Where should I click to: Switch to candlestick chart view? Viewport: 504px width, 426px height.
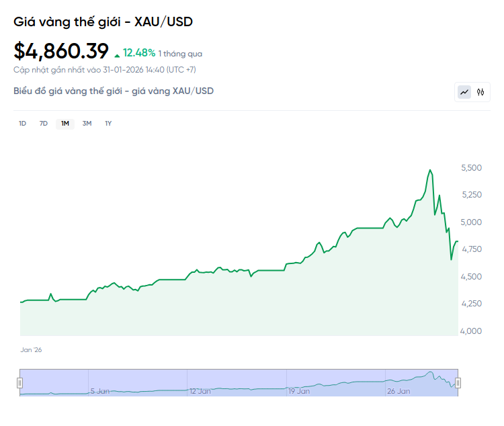pyautogui.click(x=480, y=92)
